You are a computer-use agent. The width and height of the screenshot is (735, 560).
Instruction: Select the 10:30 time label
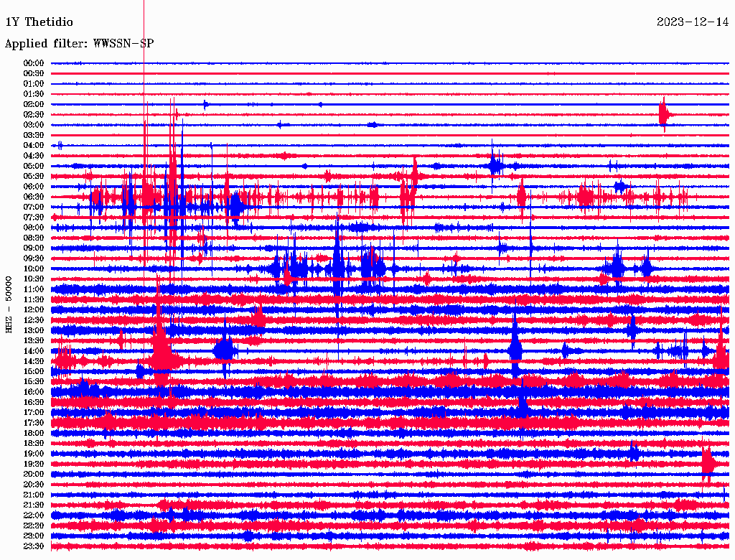coord(34,279)
